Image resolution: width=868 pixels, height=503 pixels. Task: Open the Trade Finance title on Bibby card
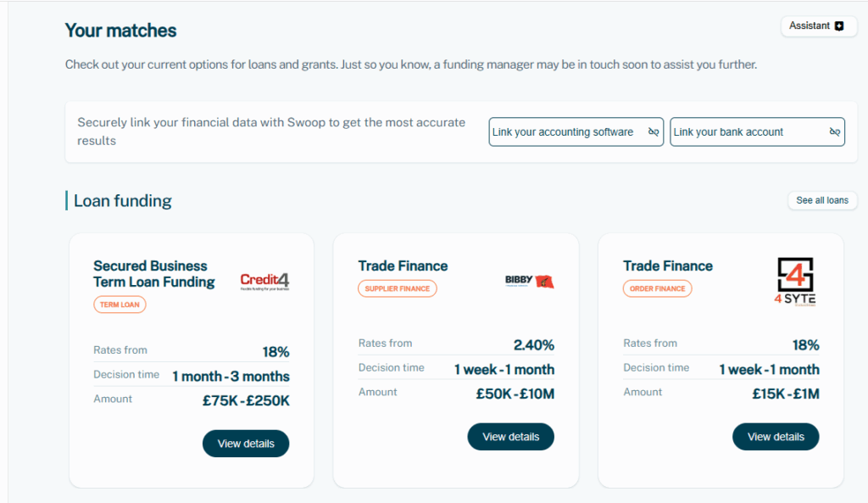[403, 265]
